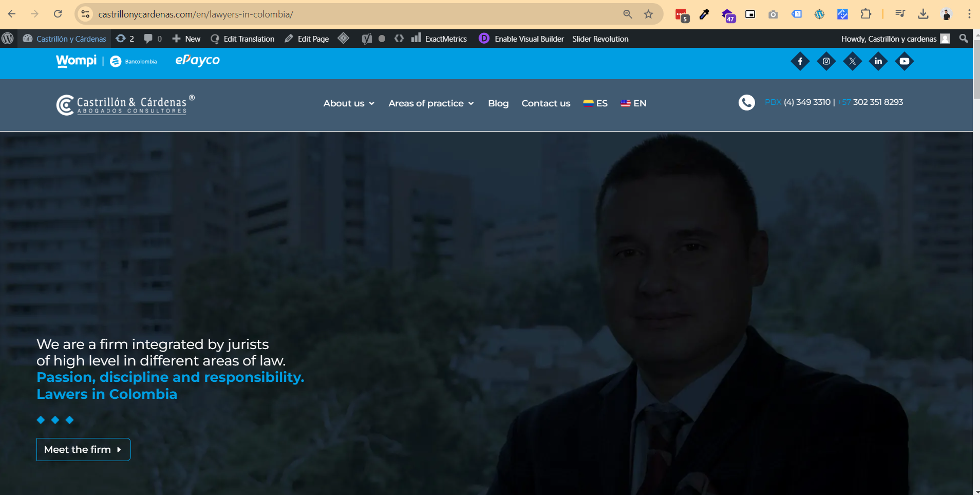Click the address bar URL field
Screen dimensions: 980x495
tap(354, 14)
